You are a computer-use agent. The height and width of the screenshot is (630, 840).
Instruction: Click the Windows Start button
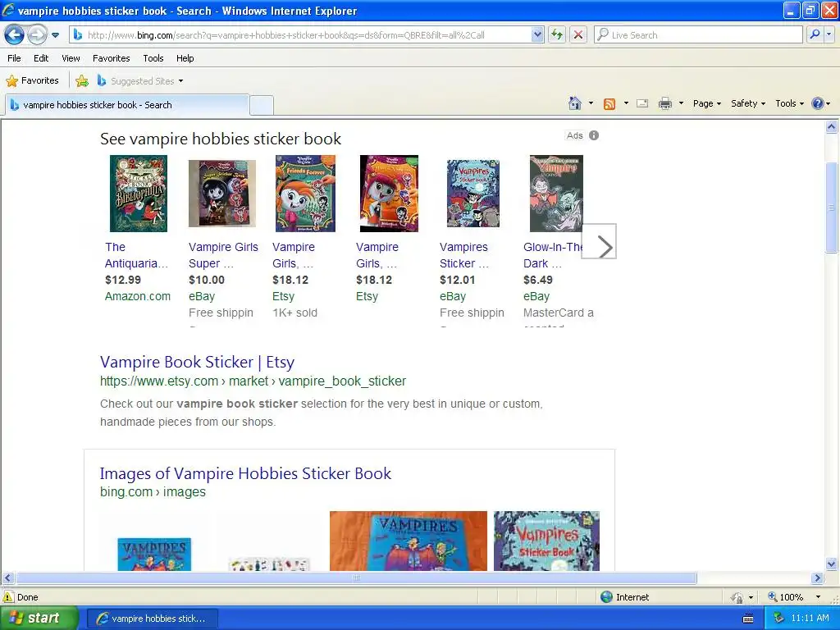[x=39, y=619]
